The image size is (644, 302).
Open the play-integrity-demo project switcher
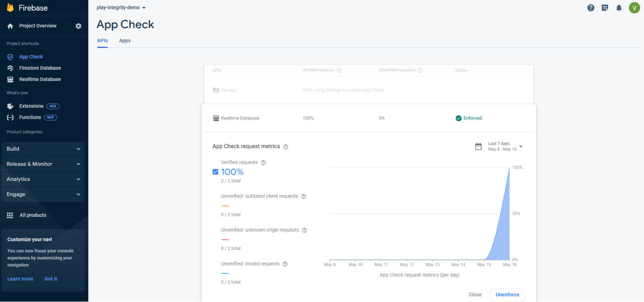click(x=121, y=7)
